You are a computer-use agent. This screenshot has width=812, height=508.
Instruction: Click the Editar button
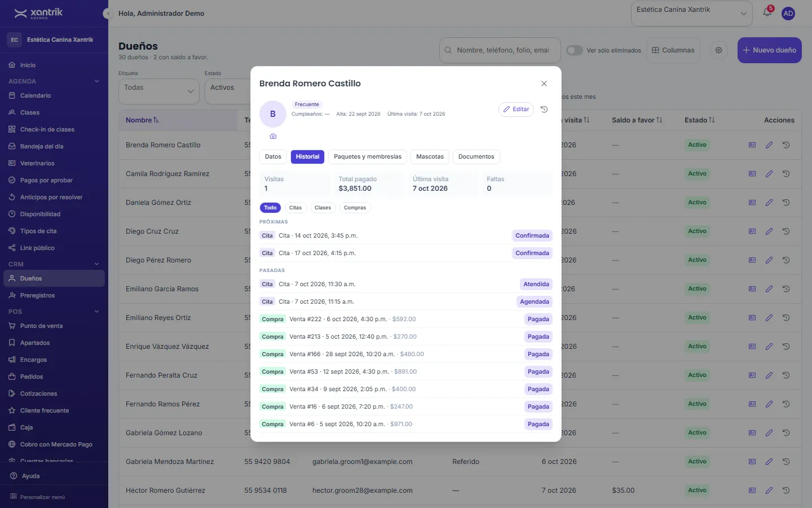(x=516, y=110)
